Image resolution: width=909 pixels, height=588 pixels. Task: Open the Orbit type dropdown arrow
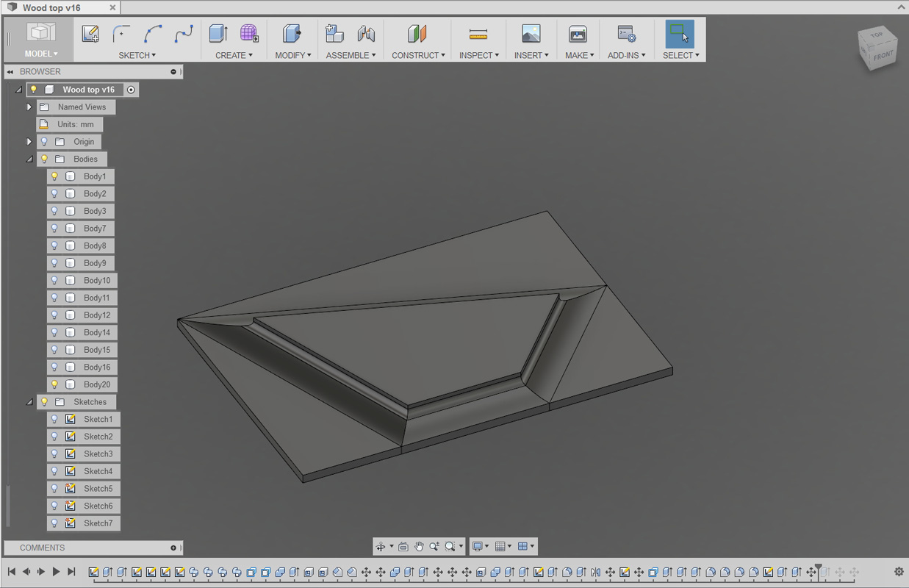coord(391,546)
